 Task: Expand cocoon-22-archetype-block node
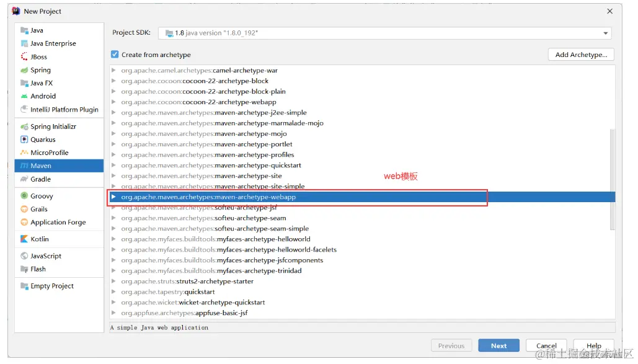(x=113, y=81)
